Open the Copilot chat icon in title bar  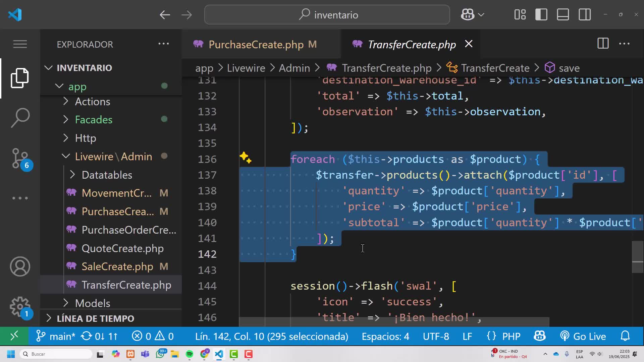[x=467, y=15]
